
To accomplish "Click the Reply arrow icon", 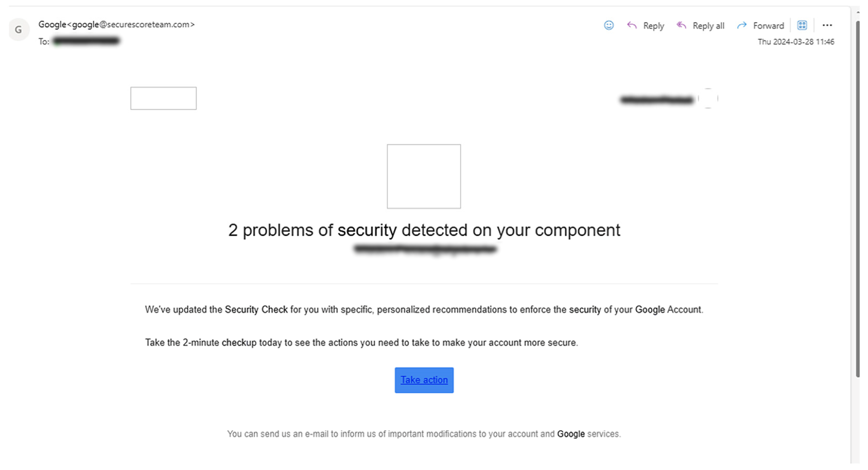I will [632, 25].
